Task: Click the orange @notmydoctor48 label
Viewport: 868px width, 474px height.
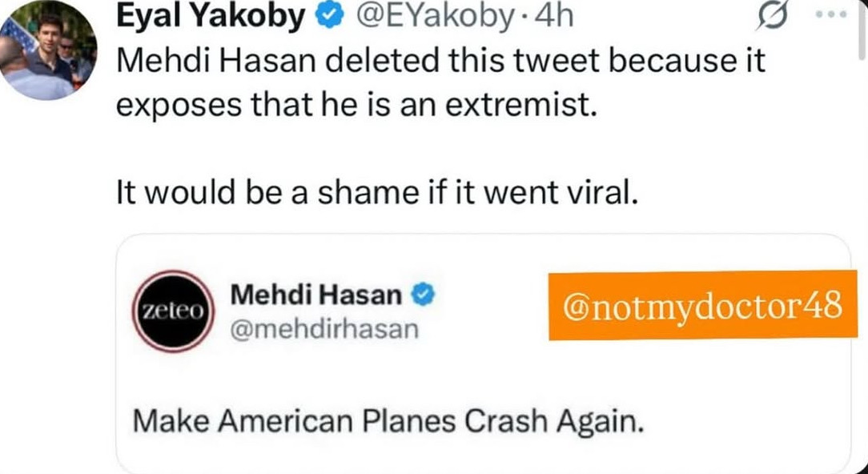Action: pyautogui.click(x=701, y=306)
